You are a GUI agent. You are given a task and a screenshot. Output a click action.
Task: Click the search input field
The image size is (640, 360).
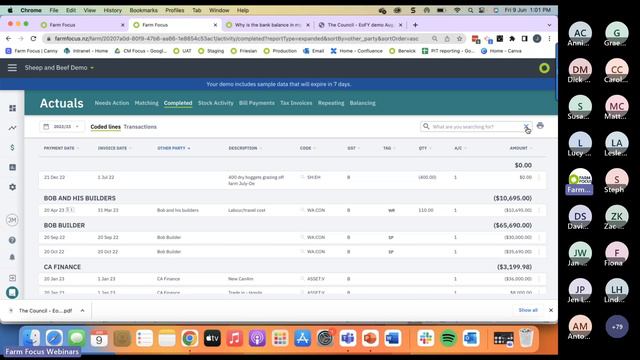pyautogui.click(x=476, y=127)
